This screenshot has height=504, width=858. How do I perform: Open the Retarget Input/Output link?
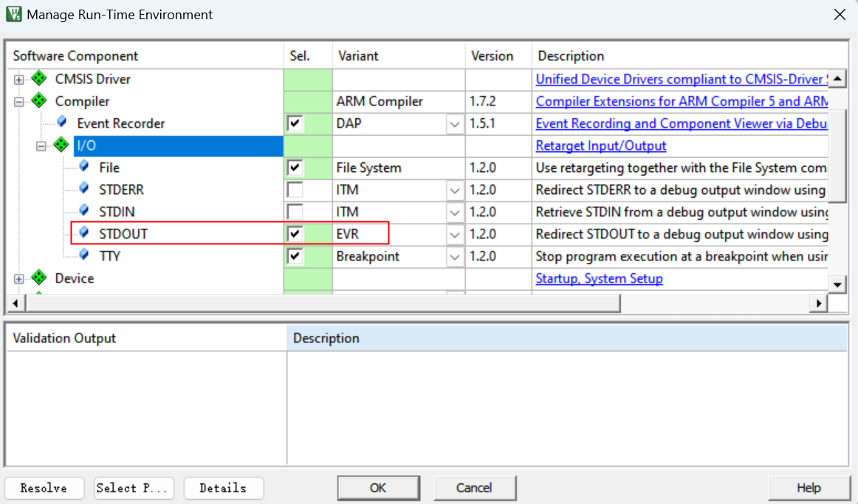tap(600, 146)
